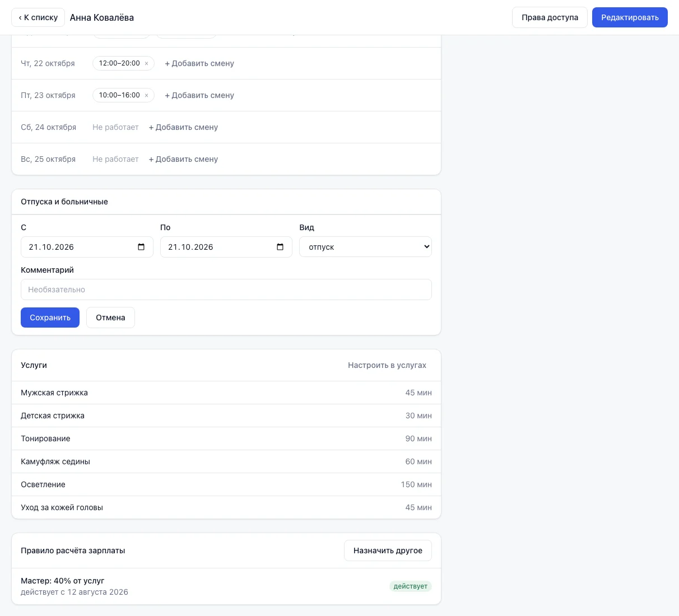This screenshot has height=616, width=679.
Task: Select the Тонирование service row
Action: (226, 438)
